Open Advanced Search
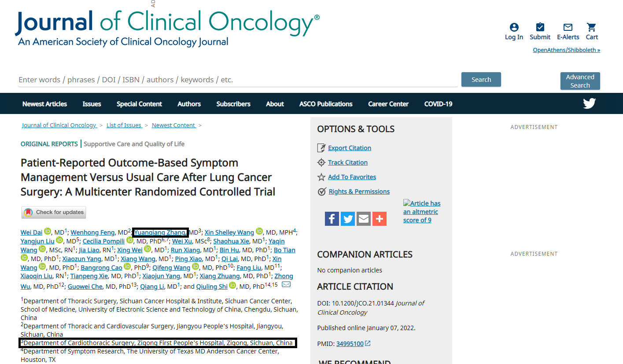This screenshot has height=364, width=623. tap(580, 81)
